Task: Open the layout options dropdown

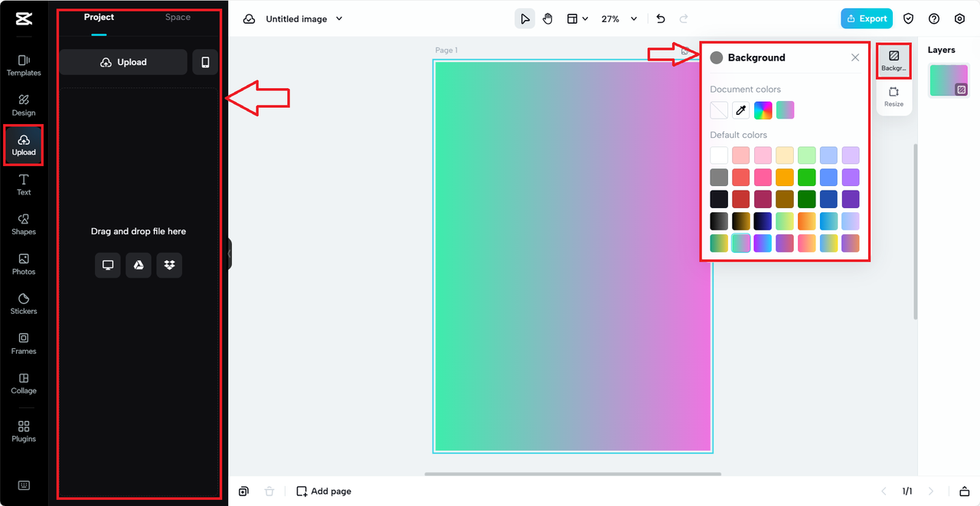Action: [x=577, y=19]
